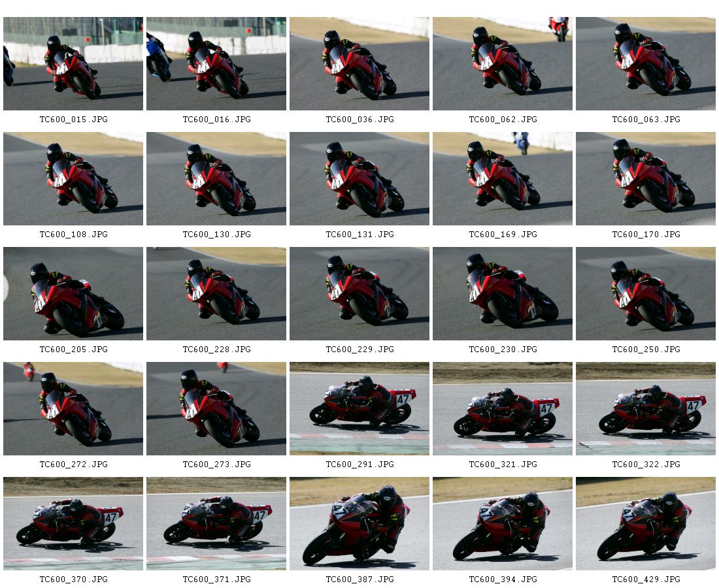Screen dimensions: 719x588
Task: Click the TC600_370.JPG image
Action: 73,524
